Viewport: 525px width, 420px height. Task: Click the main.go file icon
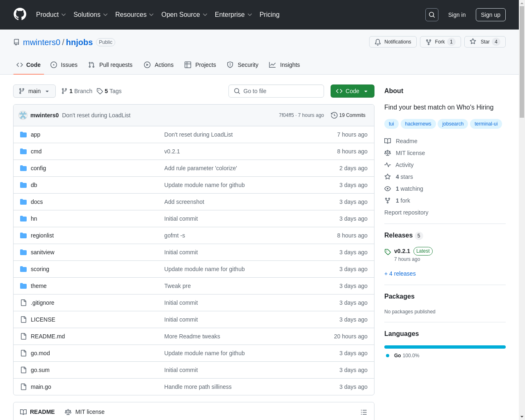(x=23, y=387)
